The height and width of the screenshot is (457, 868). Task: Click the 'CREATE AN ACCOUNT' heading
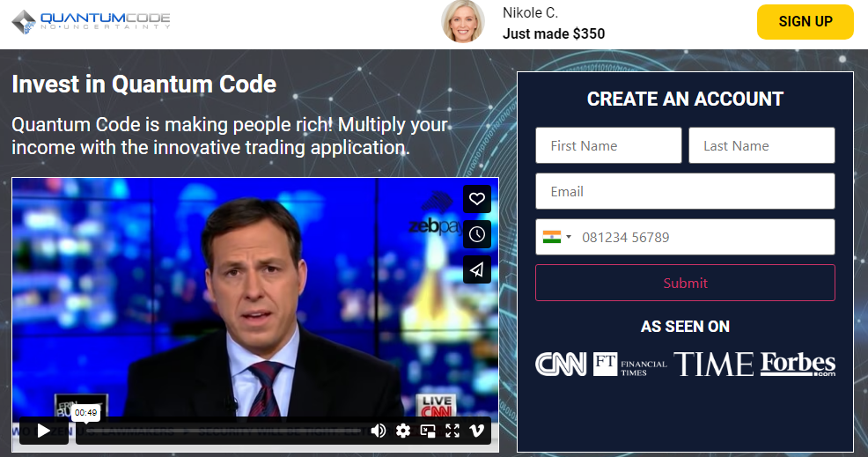(685, 100)
